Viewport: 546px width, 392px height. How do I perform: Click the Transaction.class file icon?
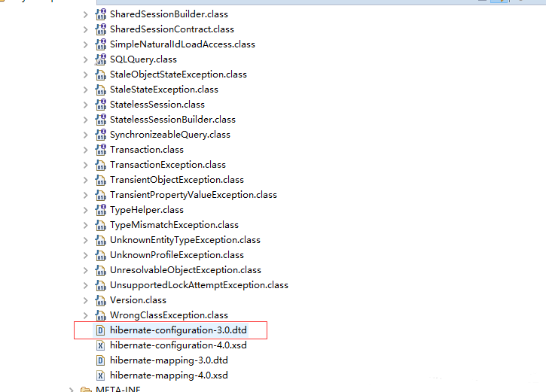(101, 150)
